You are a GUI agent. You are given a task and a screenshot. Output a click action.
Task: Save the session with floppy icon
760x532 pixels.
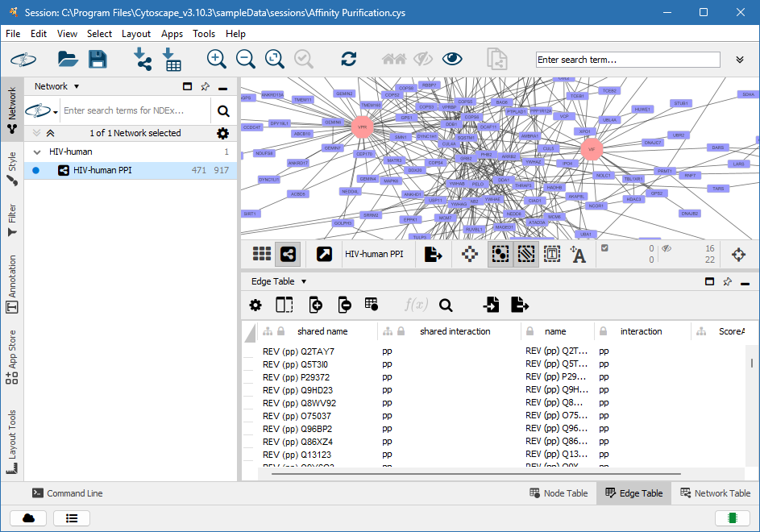click(x=98, y=59)
